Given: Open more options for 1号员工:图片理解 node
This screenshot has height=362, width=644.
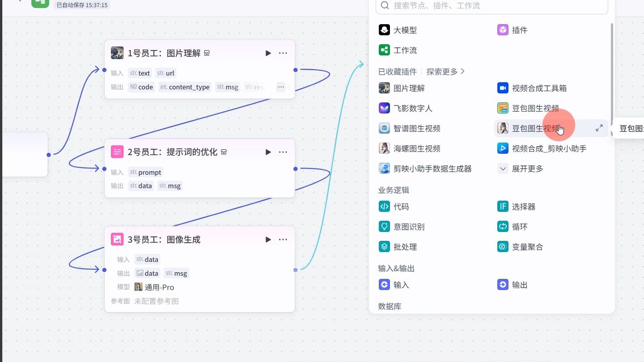Looking at the screenshot, I should [283, 53].
